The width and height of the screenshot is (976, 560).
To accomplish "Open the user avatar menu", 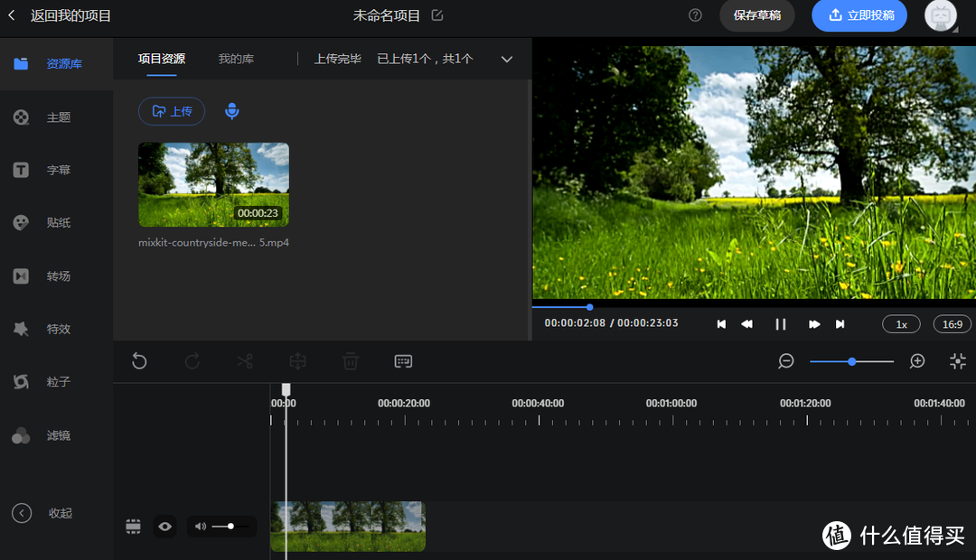I will [x=941, y=15].
